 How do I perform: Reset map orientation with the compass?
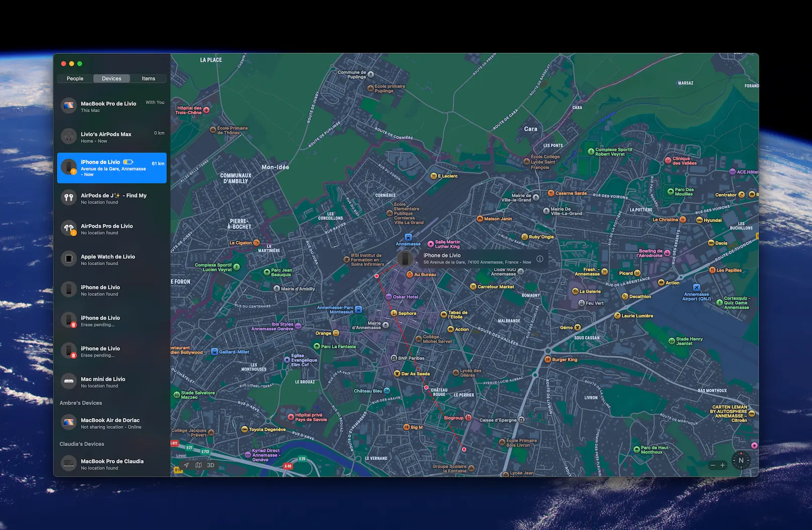(x=741, y=460)
